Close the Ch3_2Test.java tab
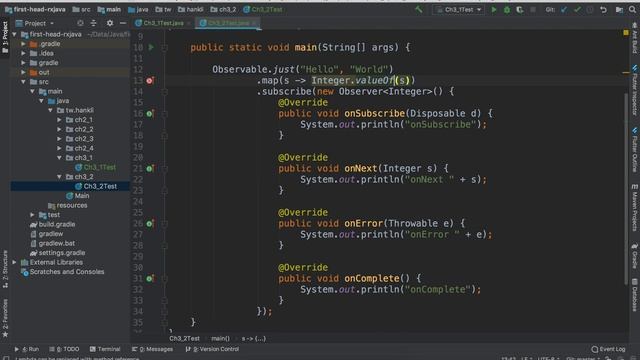640x360 pixels. coord(254,23)
